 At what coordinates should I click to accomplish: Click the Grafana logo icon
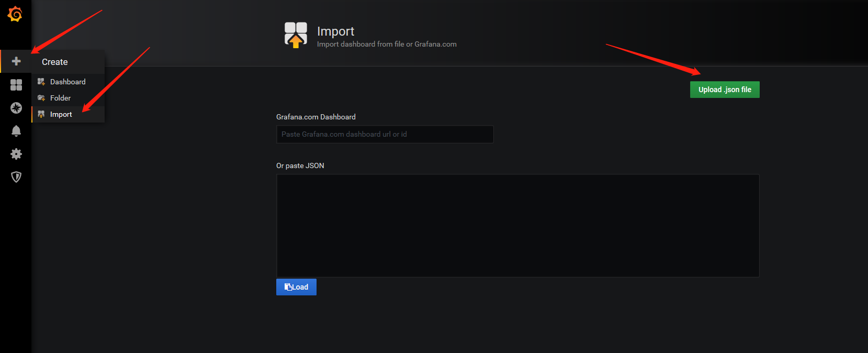point(15,14)
